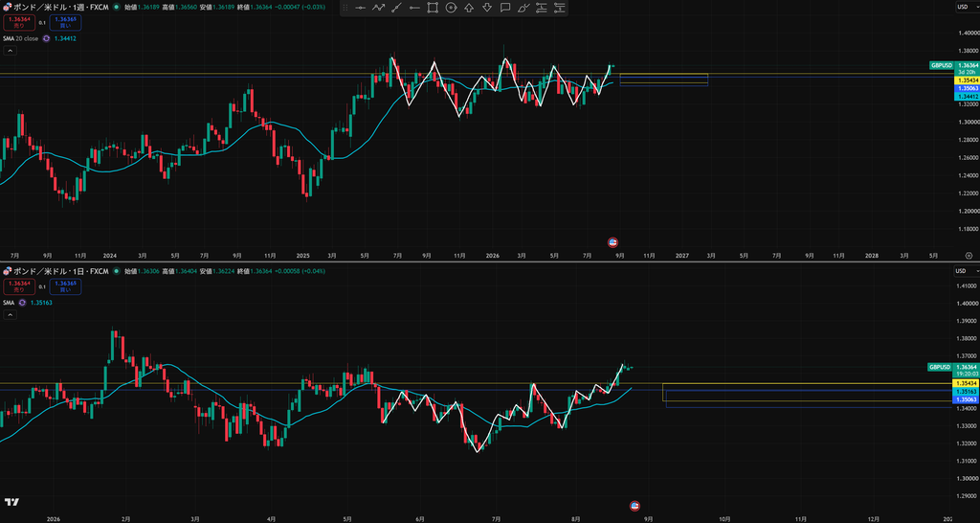This screenshot has height=523, width=980.
Task: Click the daily chart Buy (買い) button
Action: 66,286
